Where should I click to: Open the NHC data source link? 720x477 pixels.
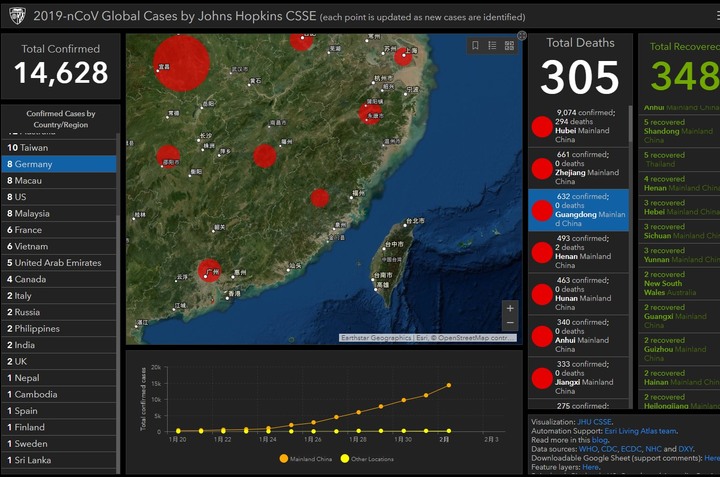[x=653, y=449]
